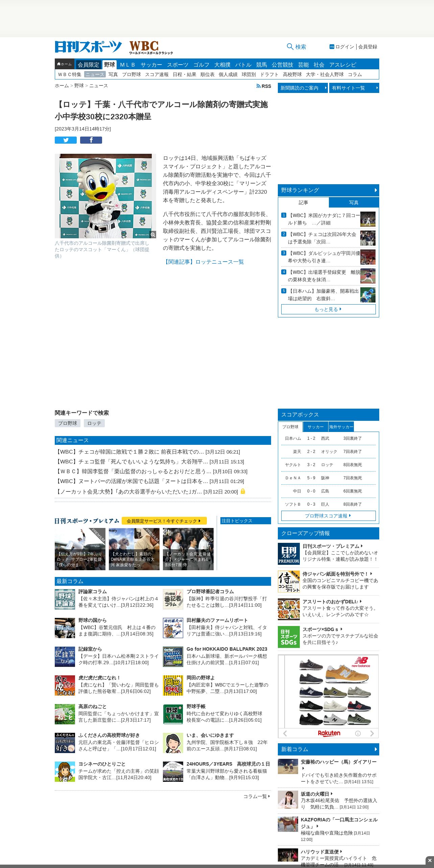The width and height of the screenshot is (434, 868).
Task: Select サッカー in the main navigation
Action: (151, 65)
